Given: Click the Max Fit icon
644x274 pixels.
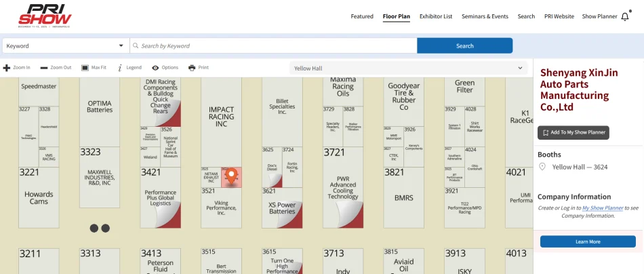Looking at the screenshot, I should click(85, 68).
